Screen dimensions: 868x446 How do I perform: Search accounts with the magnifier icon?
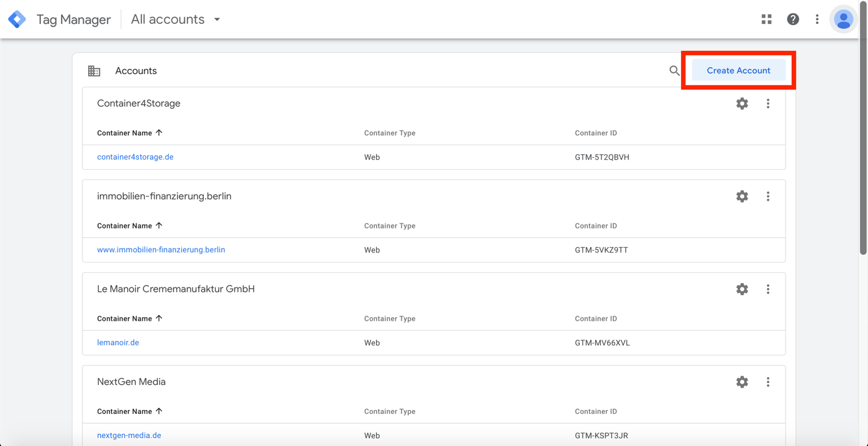click(674, 70)
